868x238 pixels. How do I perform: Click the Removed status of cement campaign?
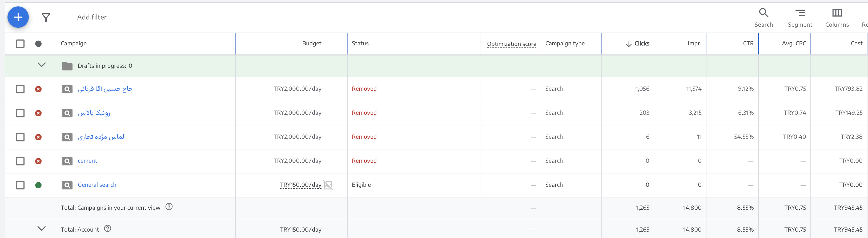pos(364,161)
